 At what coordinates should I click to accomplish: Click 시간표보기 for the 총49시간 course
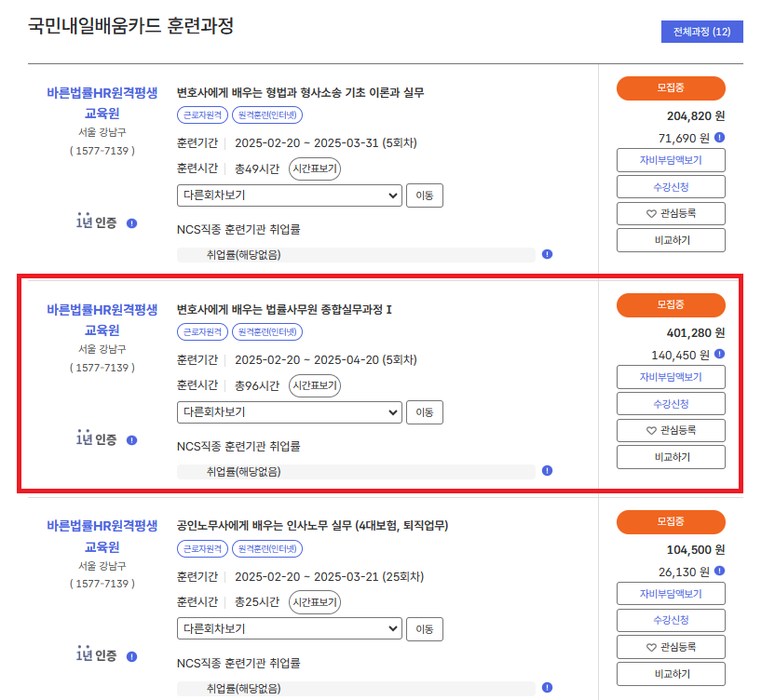click(315, 169)
